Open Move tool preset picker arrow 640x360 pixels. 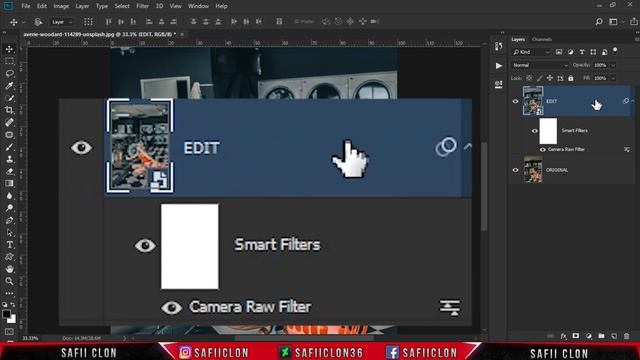pyautogui.click(x=24, y=22)
